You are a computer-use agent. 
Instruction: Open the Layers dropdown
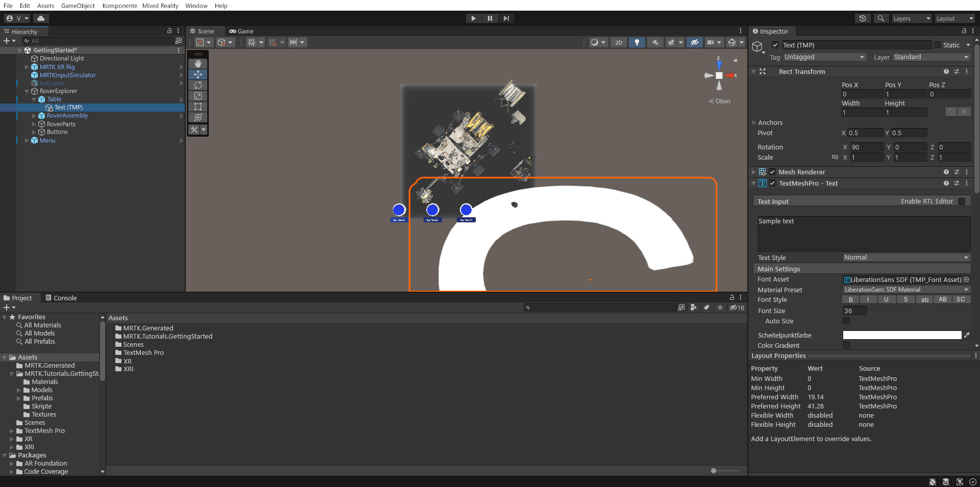point(912,18)
